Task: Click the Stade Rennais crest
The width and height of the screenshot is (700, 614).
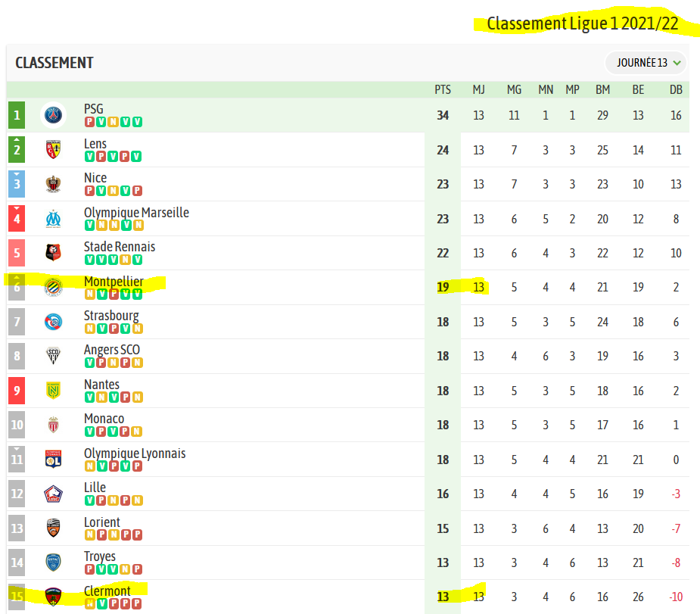Action: coord(53,253)
